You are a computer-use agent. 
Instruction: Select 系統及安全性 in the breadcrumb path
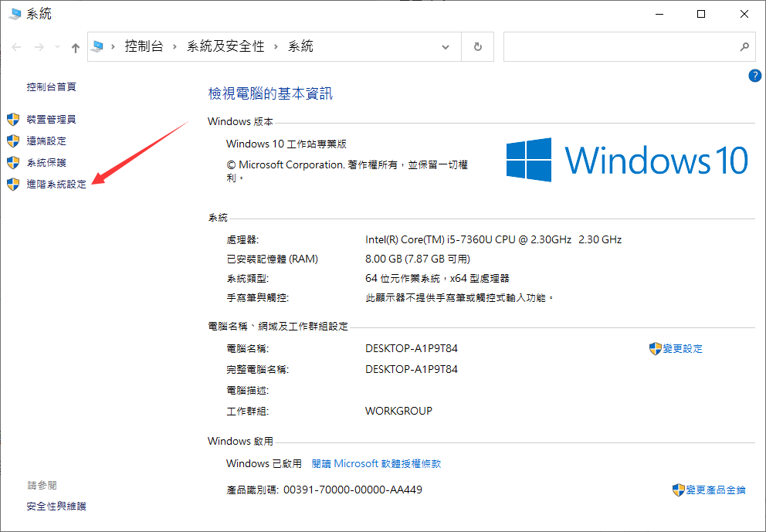[x=225, y=46]
